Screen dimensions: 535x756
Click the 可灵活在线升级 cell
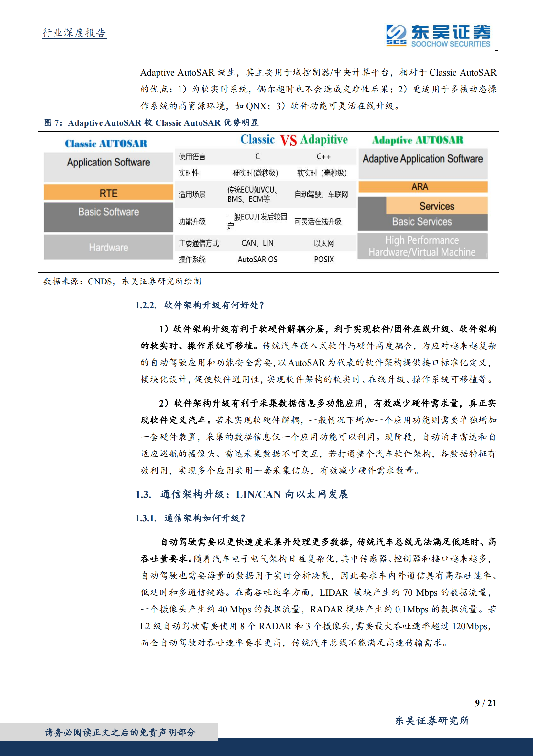[318, 222]
